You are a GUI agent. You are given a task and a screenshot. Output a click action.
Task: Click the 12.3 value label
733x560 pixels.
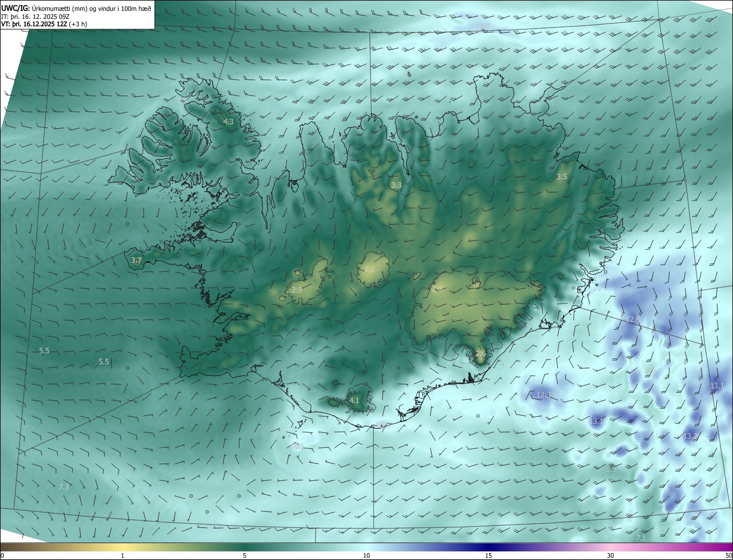click(x=543, y=395)
